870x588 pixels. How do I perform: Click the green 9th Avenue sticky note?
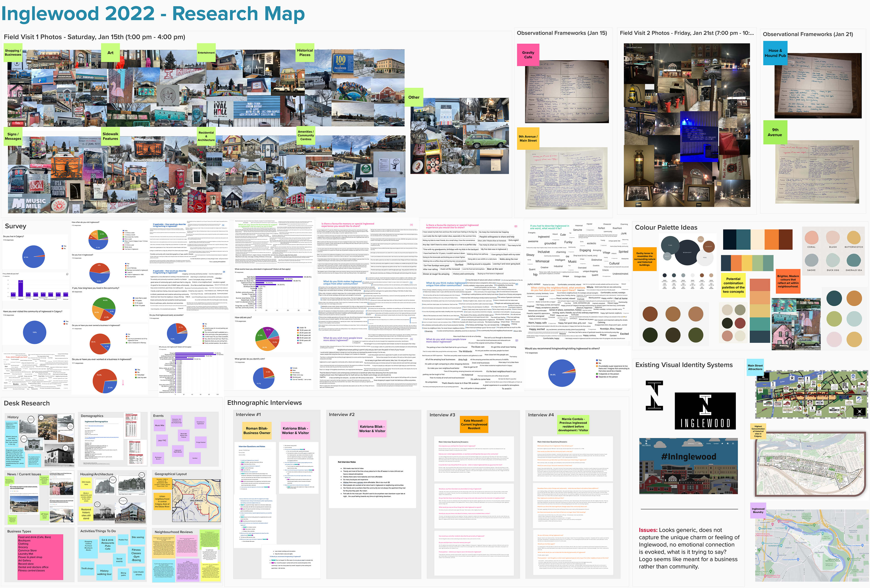point(775,133)
